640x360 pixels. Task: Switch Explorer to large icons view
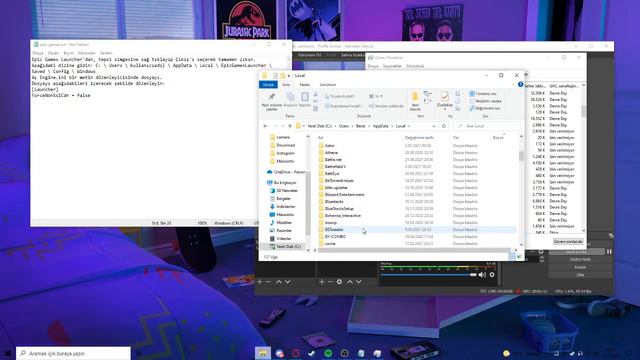coord(519,257)
